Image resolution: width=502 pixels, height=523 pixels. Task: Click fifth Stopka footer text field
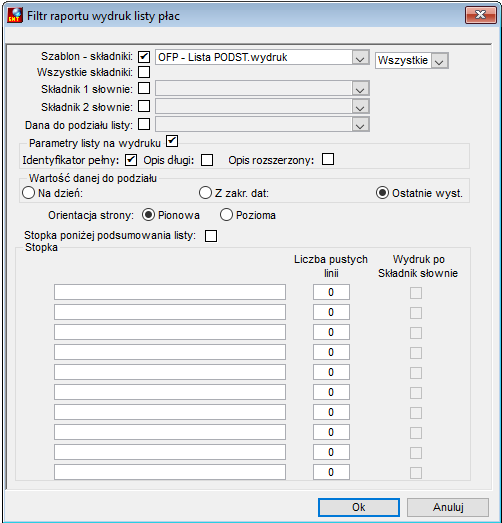[170, 372]
